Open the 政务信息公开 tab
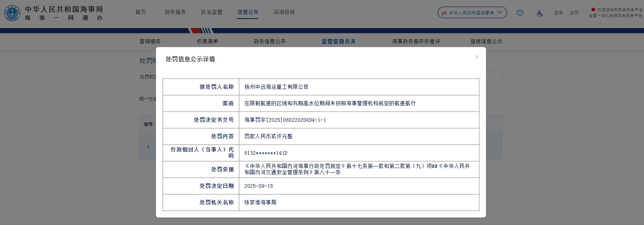This screenshot has height=225, width=644. click(x=270, y=42)
